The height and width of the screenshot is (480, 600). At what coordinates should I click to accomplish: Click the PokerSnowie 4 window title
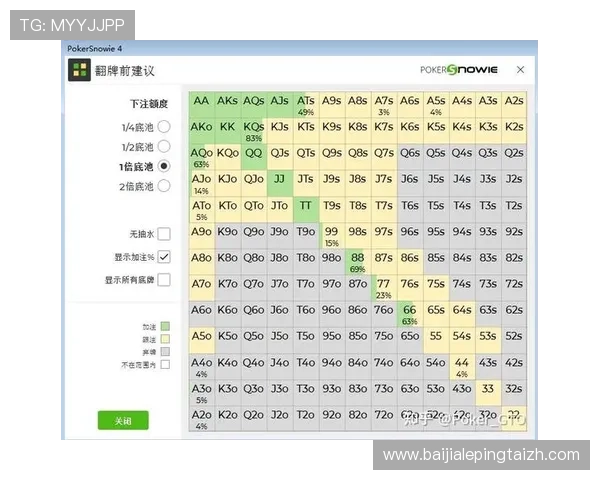tap(95, 49)
